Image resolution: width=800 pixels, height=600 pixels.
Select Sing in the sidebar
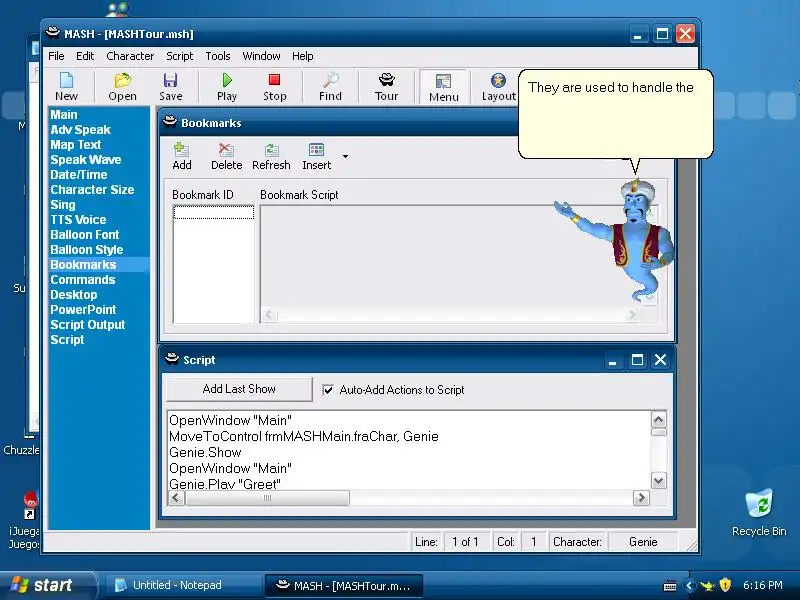point(63,205)
